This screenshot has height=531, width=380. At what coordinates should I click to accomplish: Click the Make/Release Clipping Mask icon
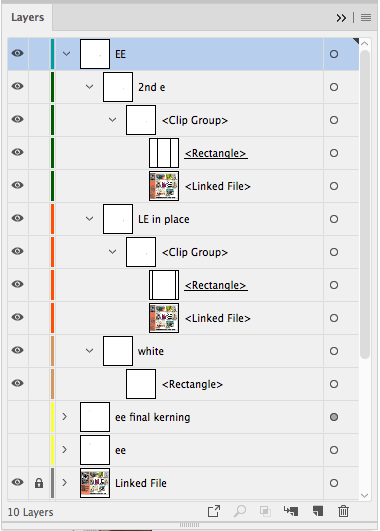[265, 511]
